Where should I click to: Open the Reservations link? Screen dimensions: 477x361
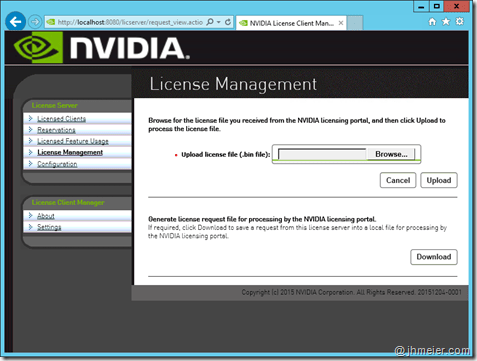point(56,130)
